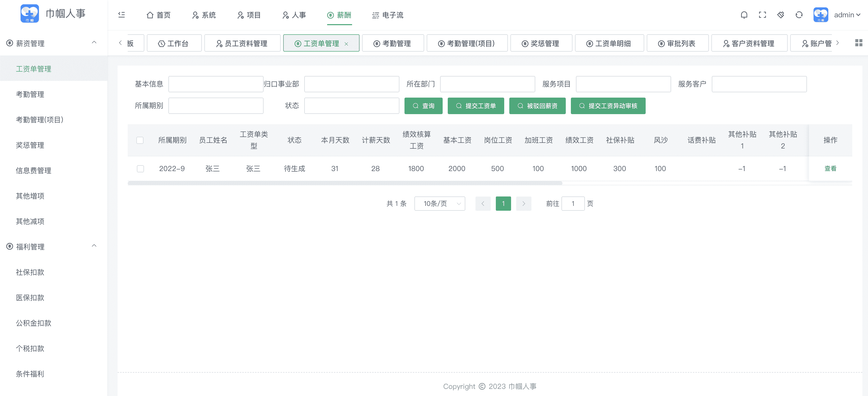Go to the previous page arrow
This screenshot has width=868, height=396.
click(483, 203)
